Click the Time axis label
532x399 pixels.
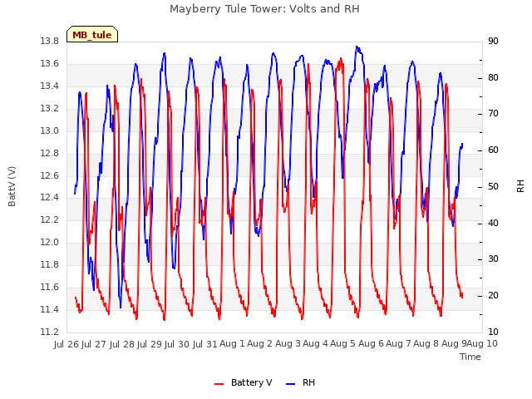coord(470,357)
